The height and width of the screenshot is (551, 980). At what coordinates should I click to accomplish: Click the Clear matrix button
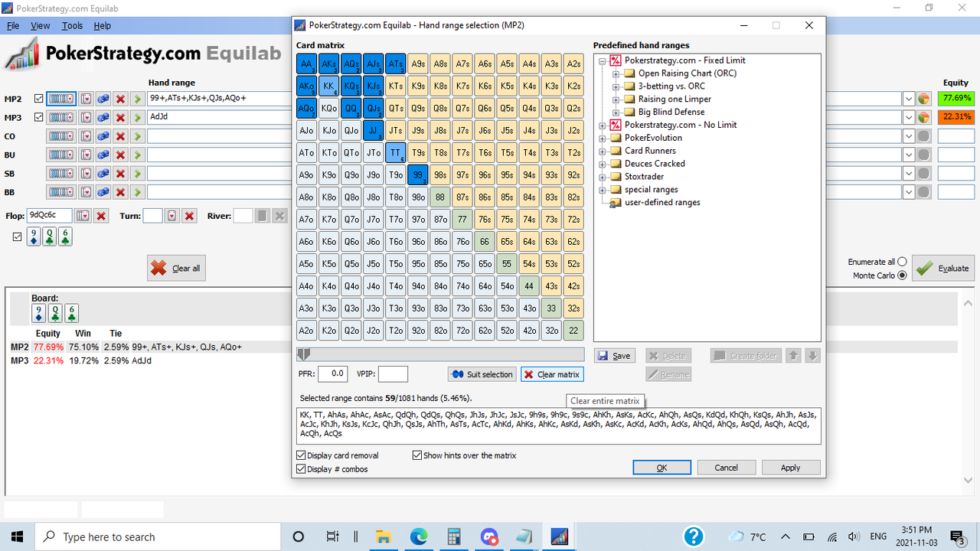552,374
